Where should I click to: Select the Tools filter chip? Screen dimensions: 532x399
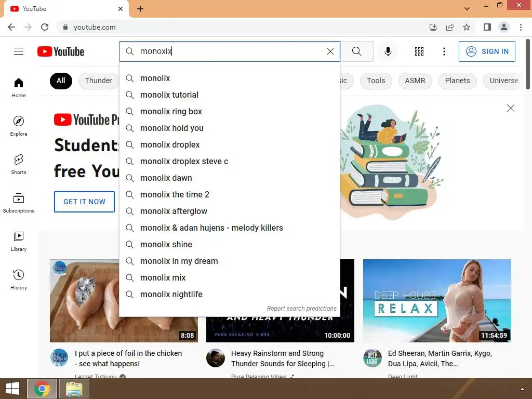point(376,81)
